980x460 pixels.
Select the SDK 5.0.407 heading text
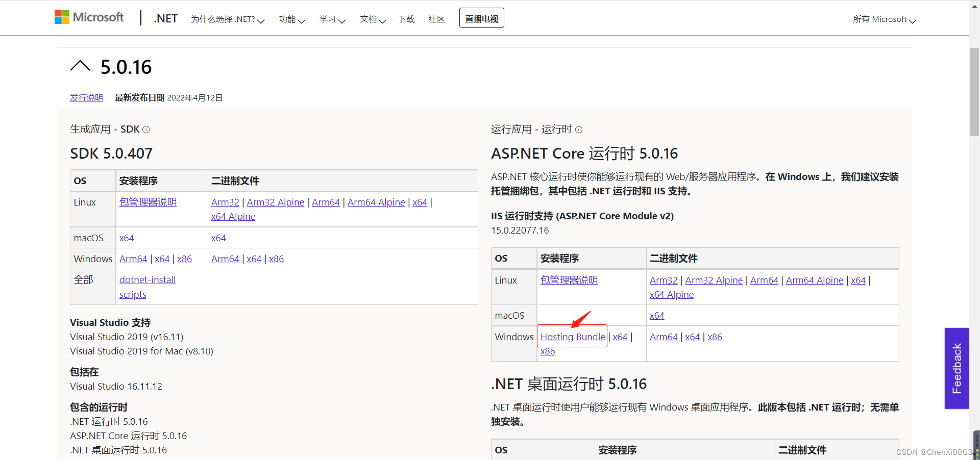pos(111,154)
